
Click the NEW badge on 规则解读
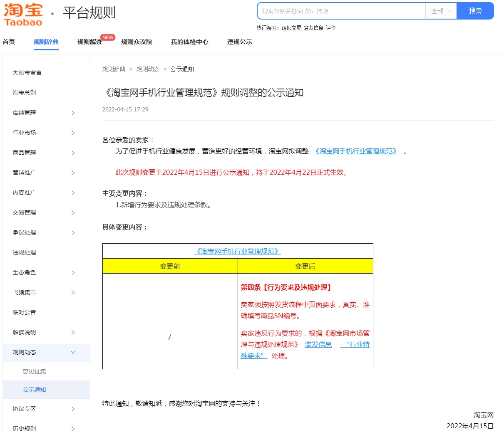[x=108, y=37]
